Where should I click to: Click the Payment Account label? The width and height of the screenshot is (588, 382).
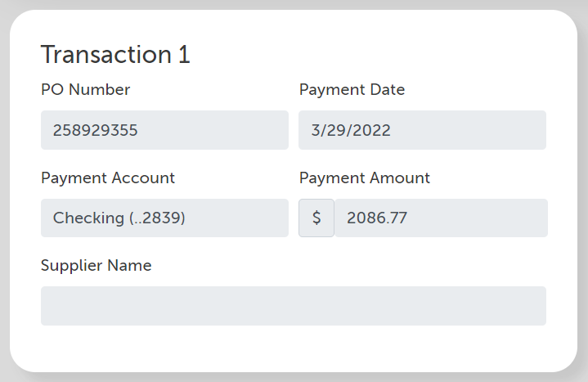point(108,178)
